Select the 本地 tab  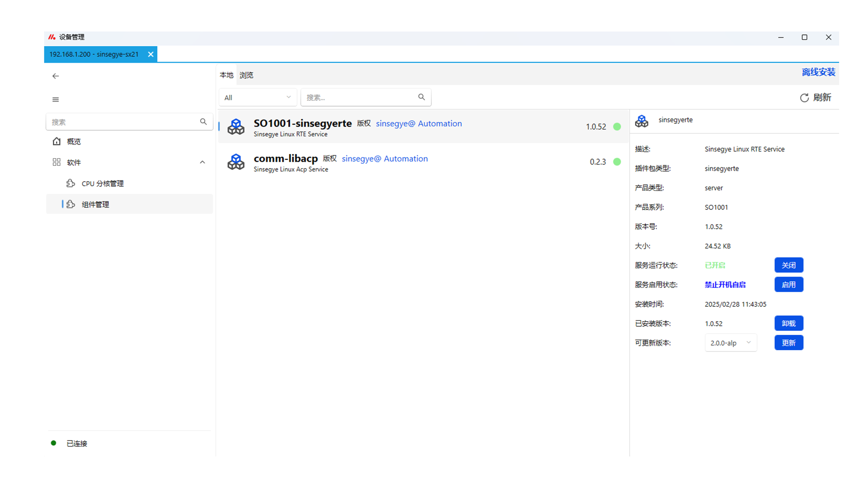pyautogui.click(x=226, y=75)
